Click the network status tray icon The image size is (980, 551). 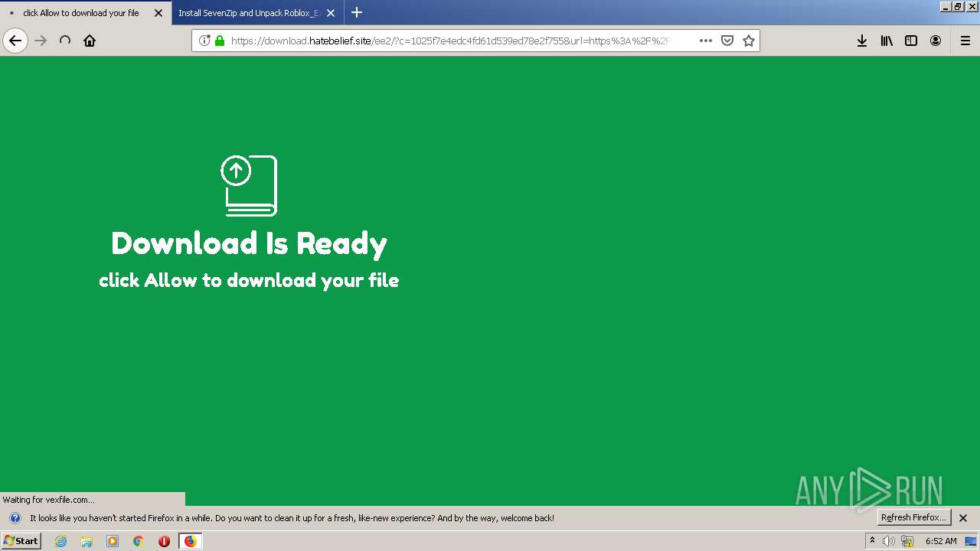(907, 541)
